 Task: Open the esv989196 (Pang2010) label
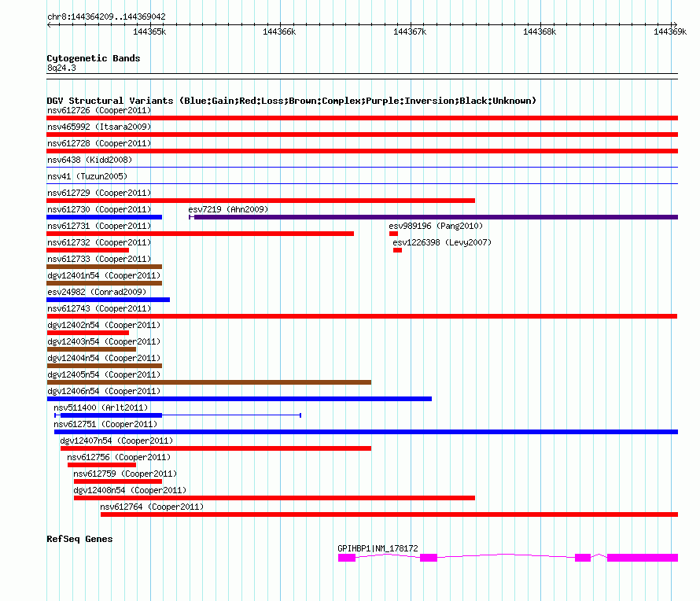[x=436, y=226]
